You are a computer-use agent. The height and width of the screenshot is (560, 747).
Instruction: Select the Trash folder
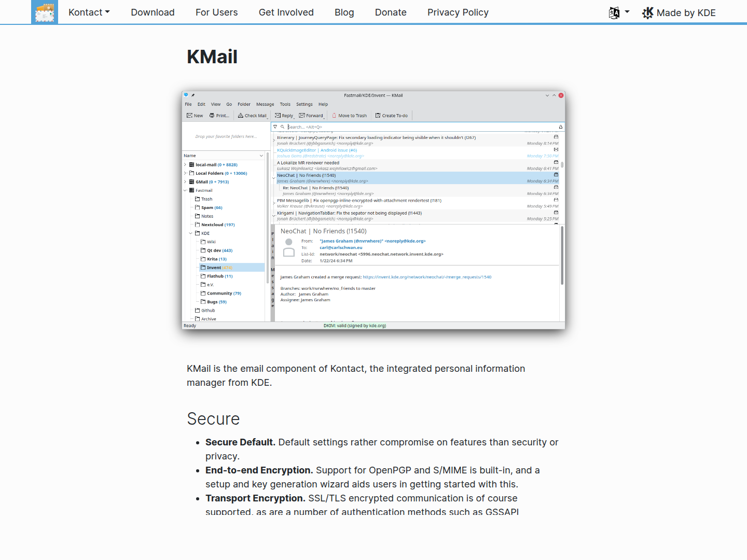point(203,199)
